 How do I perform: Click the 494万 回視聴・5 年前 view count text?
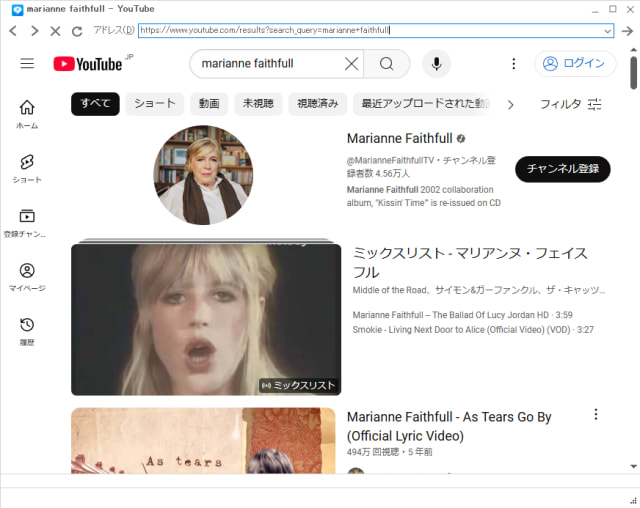(x=389, y=452)
